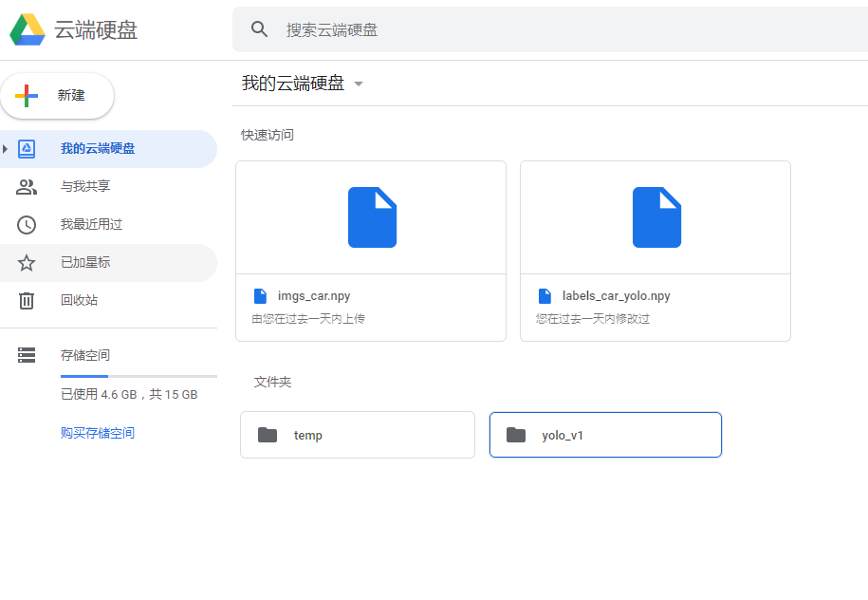Click the storage stack icon
This screenshot has width=868, height=600.
[x=26, y=355]
